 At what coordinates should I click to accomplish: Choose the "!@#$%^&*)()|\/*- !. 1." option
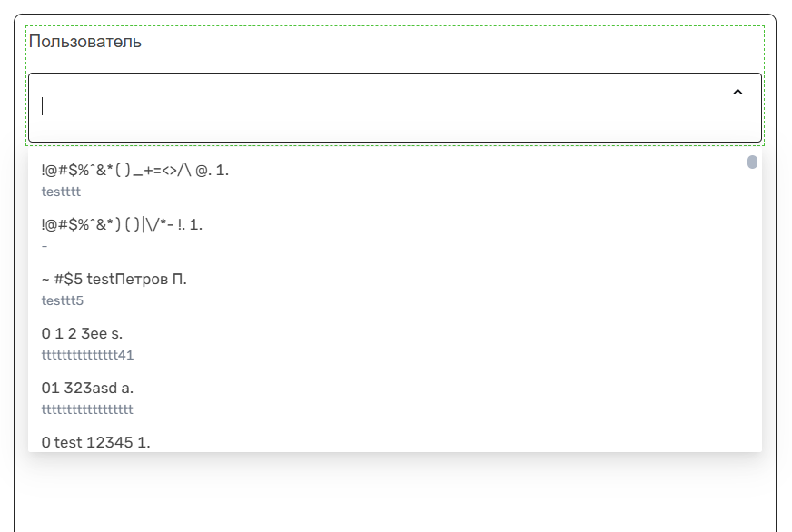[122, 224]
